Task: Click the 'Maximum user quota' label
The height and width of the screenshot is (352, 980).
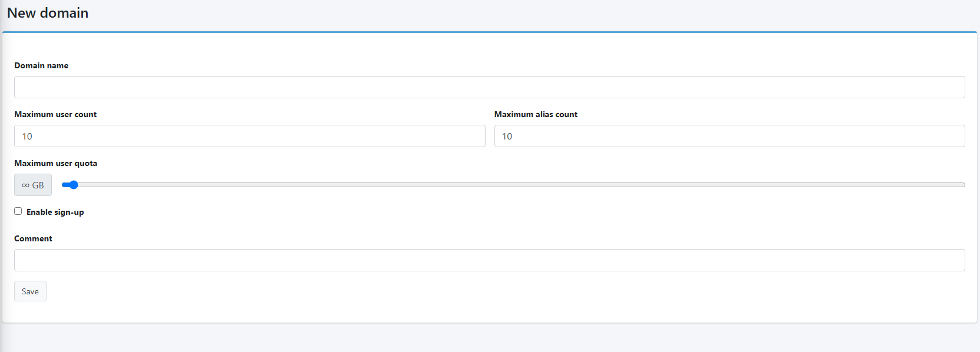Action: (56, 163)
